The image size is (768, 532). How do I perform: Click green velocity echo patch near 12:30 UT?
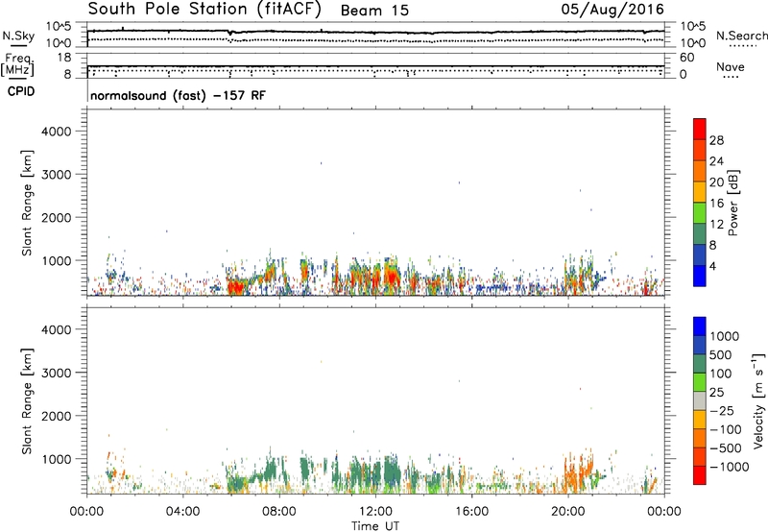(x=391, y=472)
